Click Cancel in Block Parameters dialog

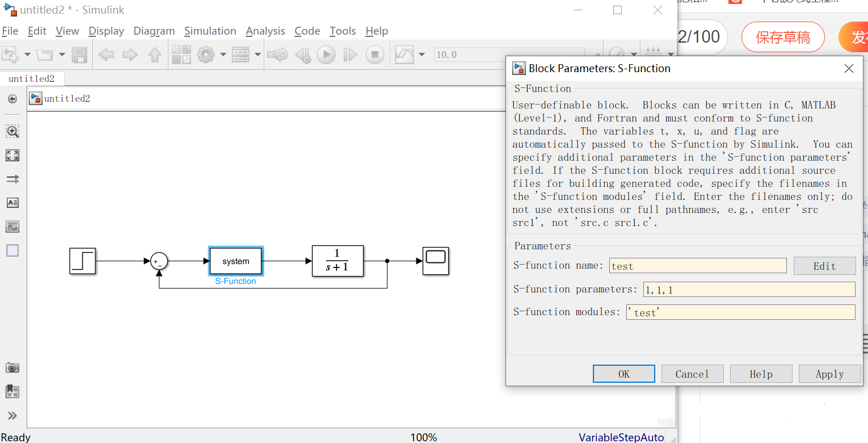click(x=693, y=374)
